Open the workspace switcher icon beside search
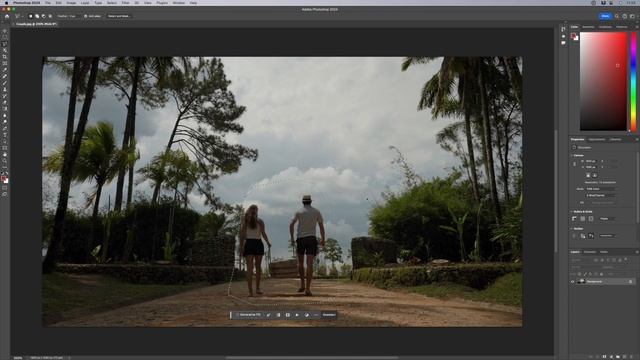 [632, 16]
